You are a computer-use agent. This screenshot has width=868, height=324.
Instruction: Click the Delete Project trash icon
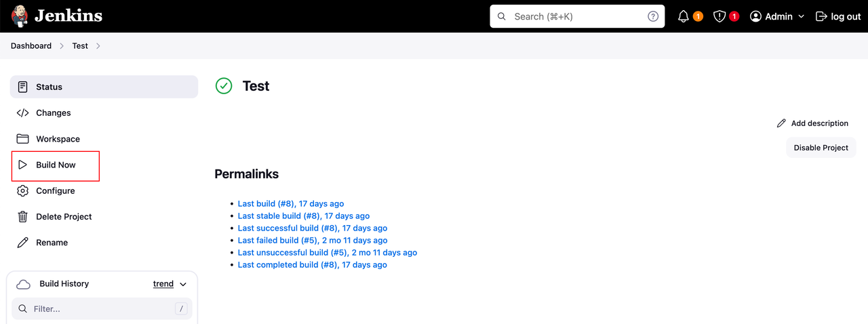point(22,217)
